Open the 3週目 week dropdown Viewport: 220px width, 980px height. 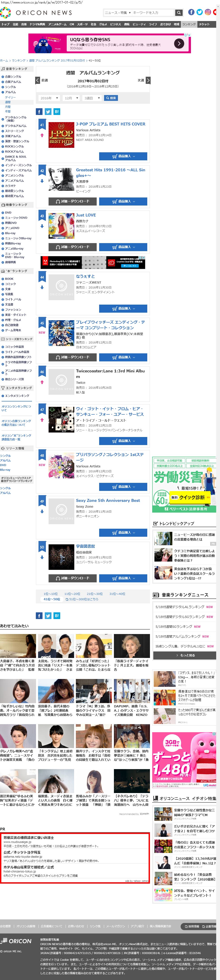92,98
